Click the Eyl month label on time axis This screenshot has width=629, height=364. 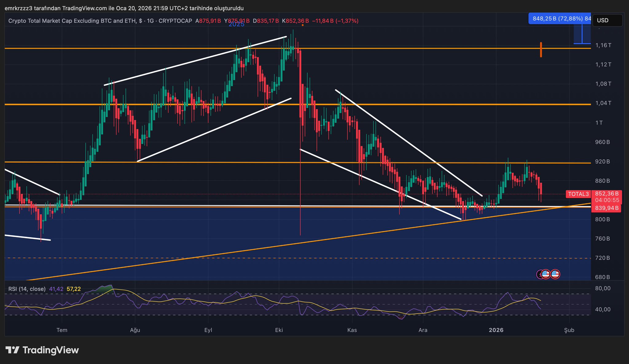coord(208,330)
